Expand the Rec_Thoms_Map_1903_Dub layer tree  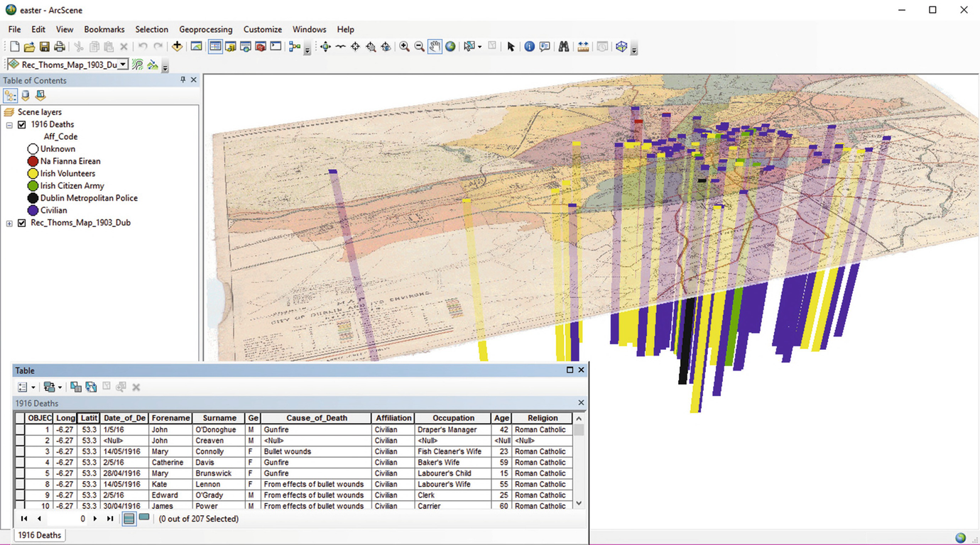click(9, 224)
